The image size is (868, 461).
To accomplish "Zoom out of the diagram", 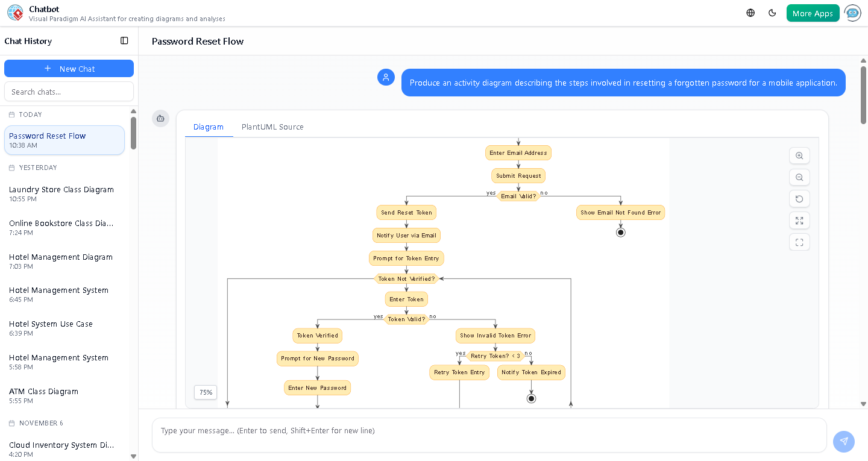I will (x=799, y=177).
